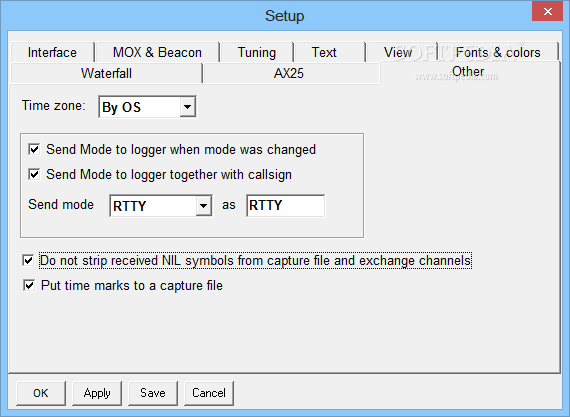Click the Setup title bar text
The width and height of the screenshot is (570, 417).
[x=285, y=16]
